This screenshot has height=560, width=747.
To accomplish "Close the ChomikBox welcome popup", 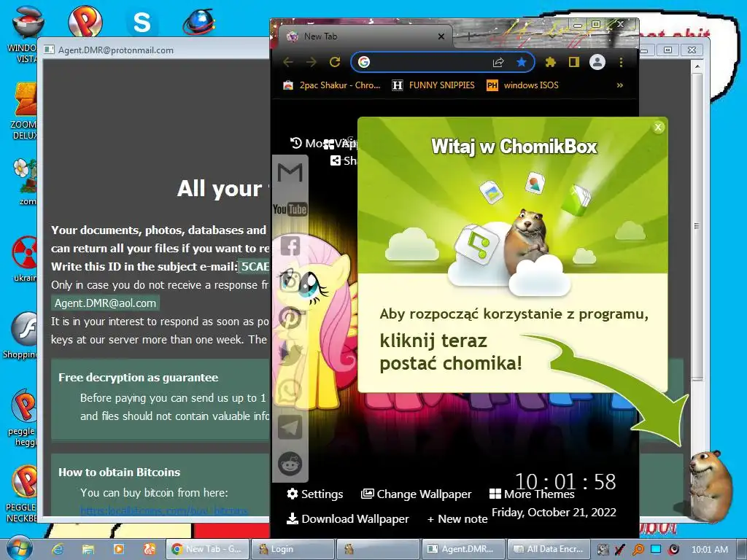I will click(x=658, y=127).
